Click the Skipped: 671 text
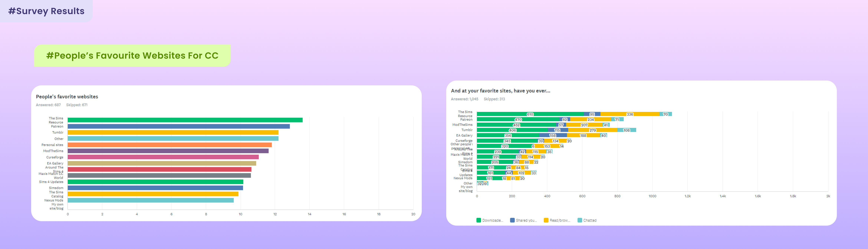 click(x=77, y=105)
